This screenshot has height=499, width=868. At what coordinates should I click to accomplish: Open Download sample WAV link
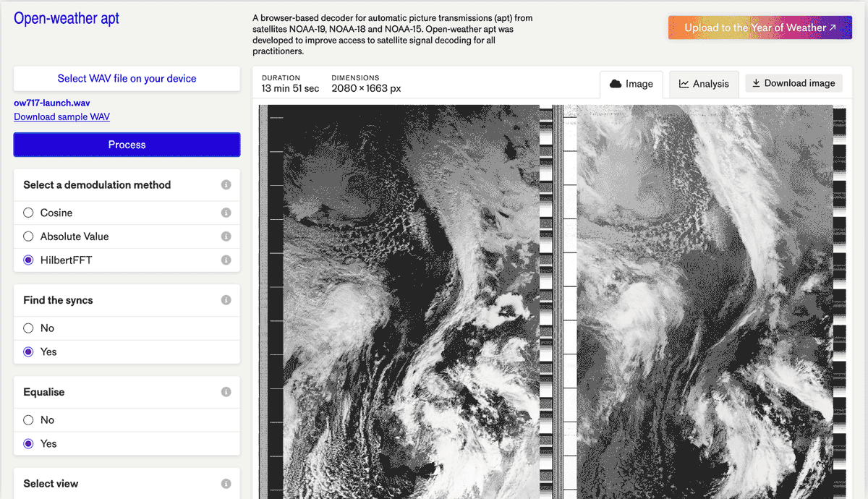(61, 116)
